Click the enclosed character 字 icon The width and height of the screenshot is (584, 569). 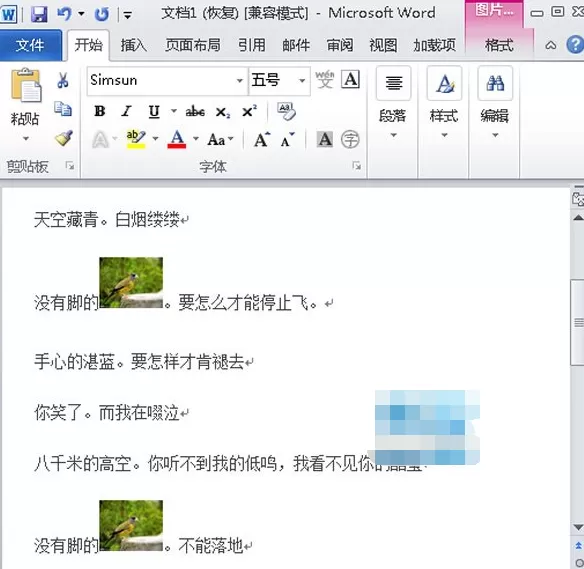(x=350, y=139)
